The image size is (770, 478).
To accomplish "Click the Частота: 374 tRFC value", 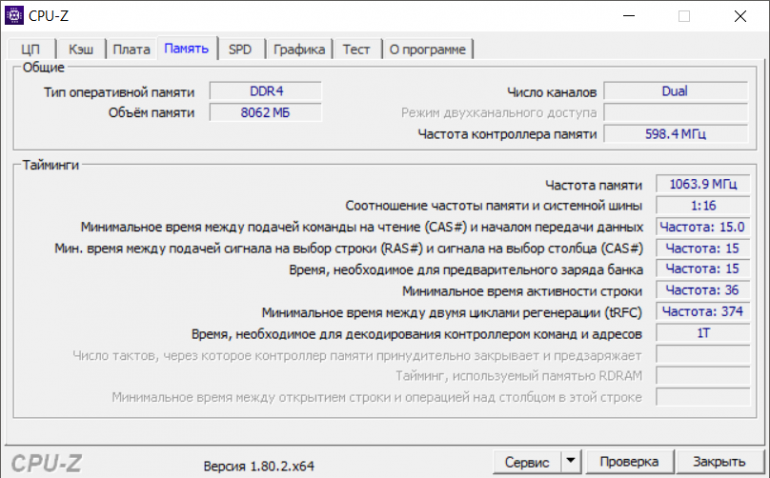I will pos(703,311).
